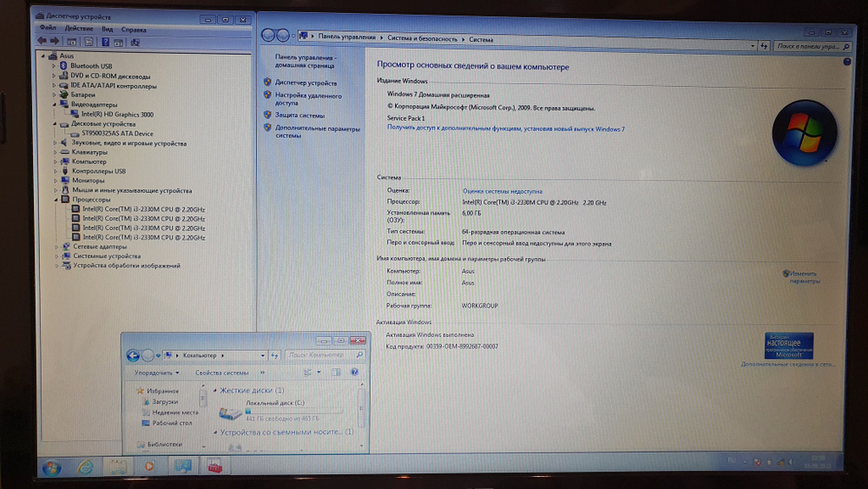Open Windows Media Player from taskbar
868x489 pixels.
point(149,466)
